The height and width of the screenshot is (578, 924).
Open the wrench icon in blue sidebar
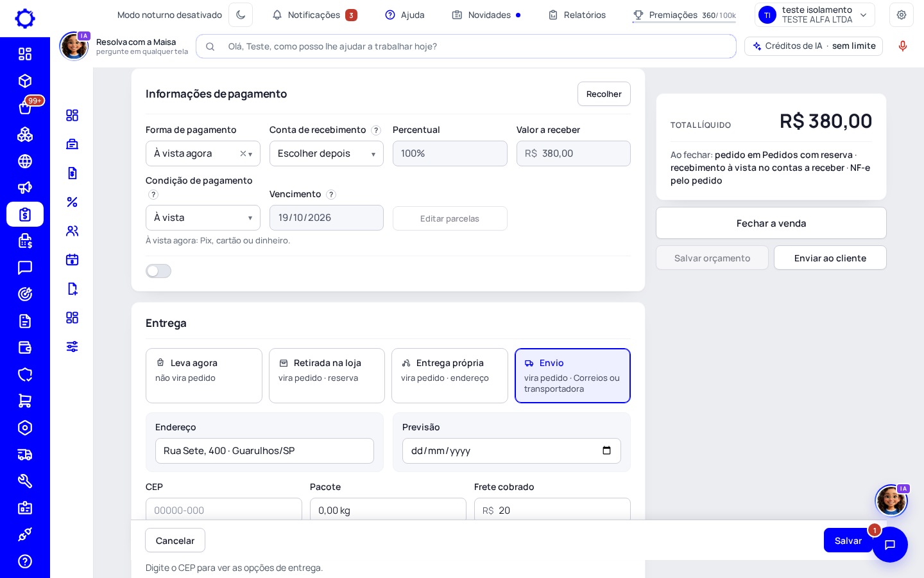(25, 481)
